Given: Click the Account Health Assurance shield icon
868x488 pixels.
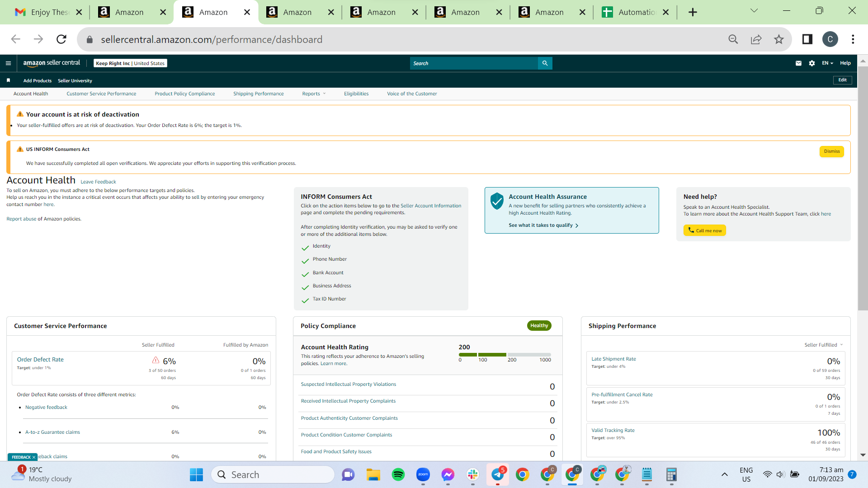Looking at the screenshot, I should (497, 201).
